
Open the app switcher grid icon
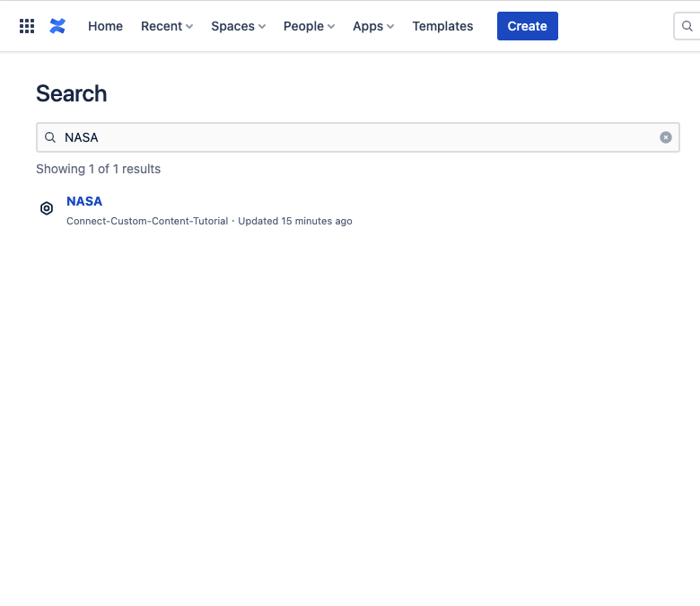tap(27, 26)
